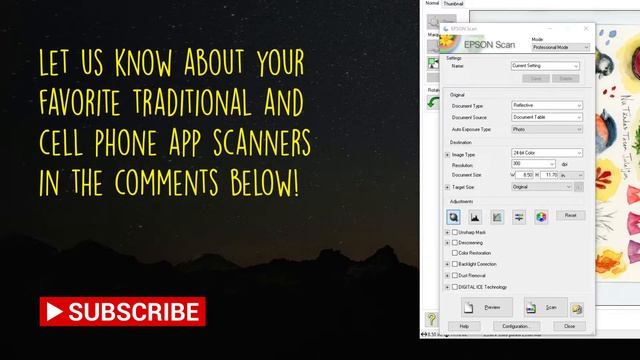Viewport: 640px width, 360px height.
Task: Click the disabled Delete settings button
Action: (566, 78)
